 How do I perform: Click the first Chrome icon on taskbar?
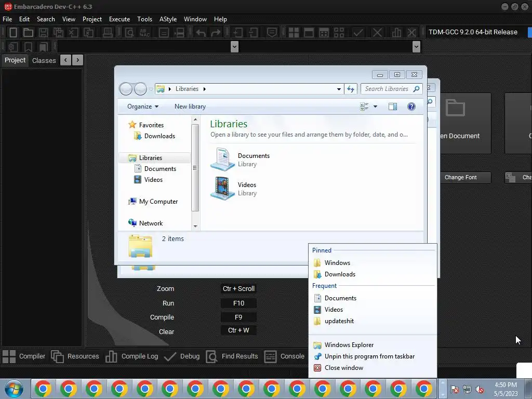(x=43, y=389)
